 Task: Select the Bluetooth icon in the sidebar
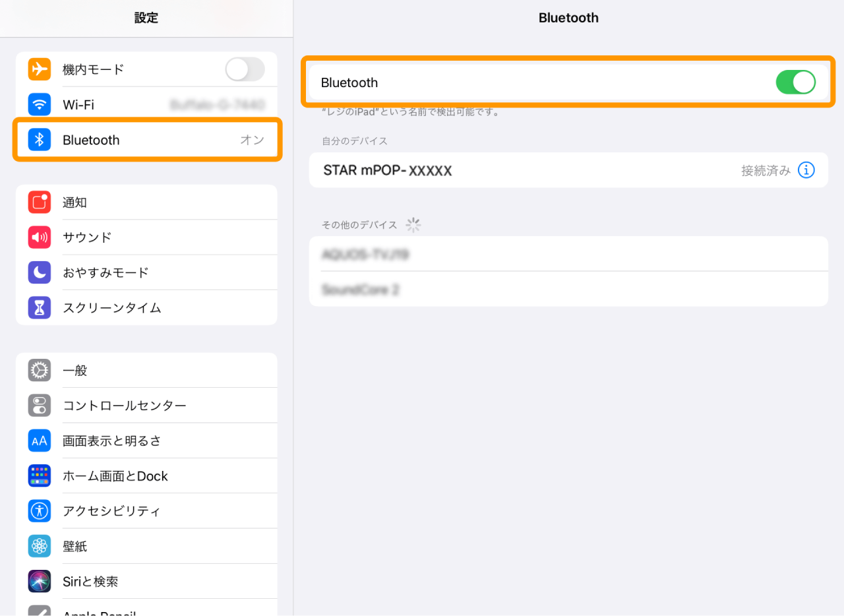pyautogui.click(x=39, y=139)
